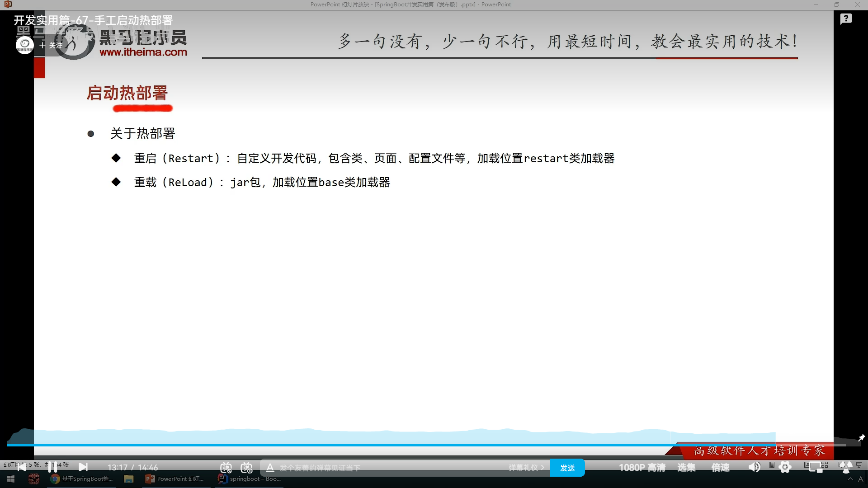Toggle the pin icon above progress bar

pyautogui.click(x=861, y=438)
